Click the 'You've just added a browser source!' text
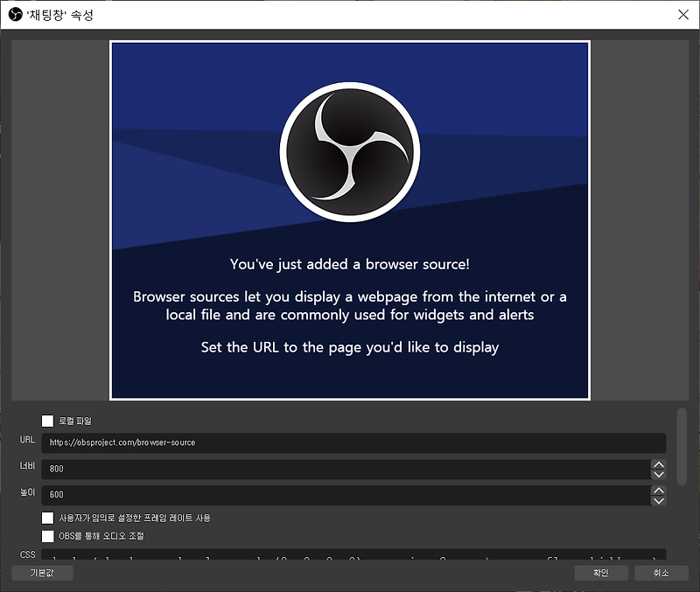This screenshot has height=592, width=700. click(350, 264)
